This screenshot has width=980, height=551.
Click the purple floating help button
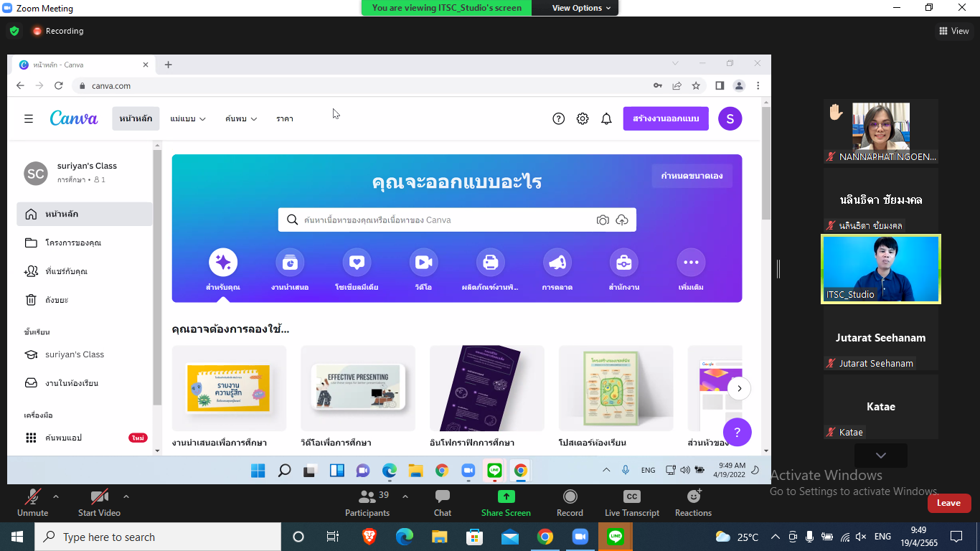click(737, 432)
